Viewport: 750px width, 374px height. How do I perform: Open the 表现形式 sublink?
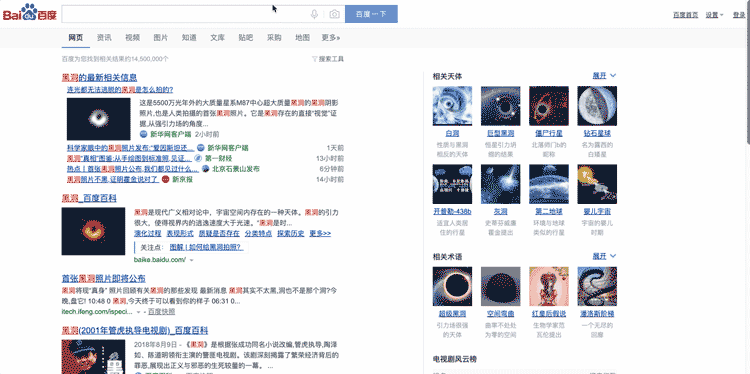coord(180,233)
